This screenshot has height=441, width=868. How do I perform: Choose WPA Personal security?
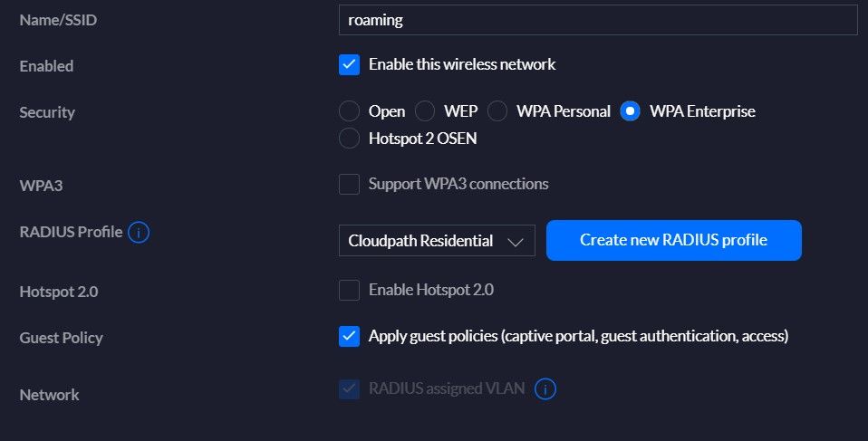(x=497, y=112)
